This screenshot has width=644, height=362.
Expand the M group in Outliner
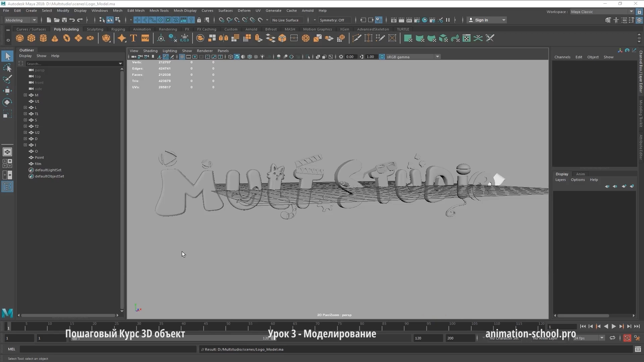[x=25, y=95]
